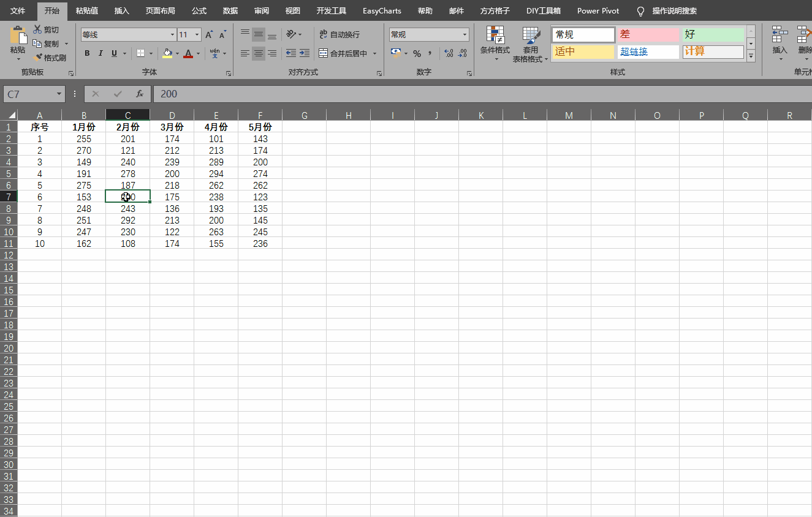
Task: Toggle italic formatting (I)
Action: click(x=101, y=53)
